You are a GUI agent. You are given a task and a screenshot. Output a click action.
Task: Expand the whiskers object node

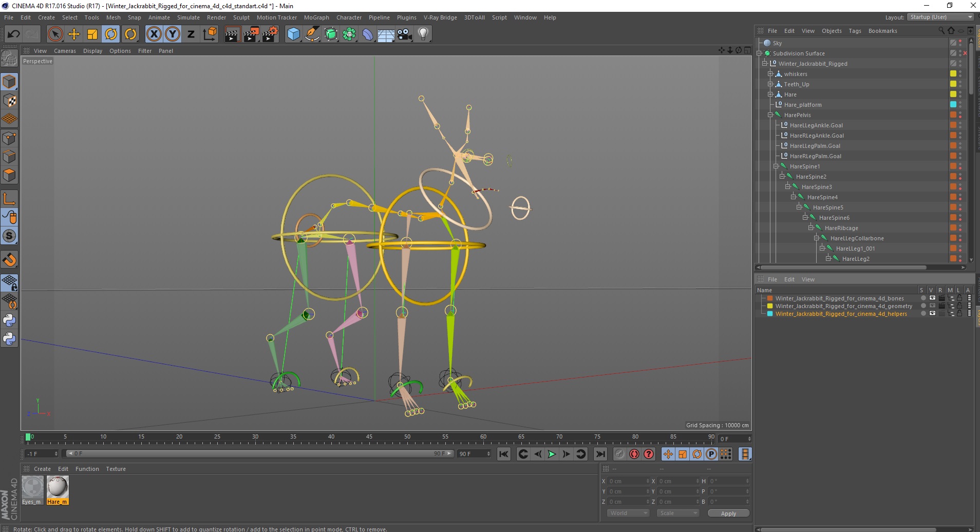pos(770,74)
